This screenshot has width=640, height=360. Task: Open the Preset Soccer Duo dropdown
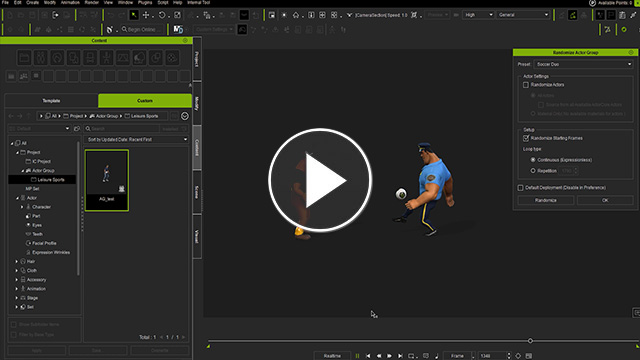[583, 64]
